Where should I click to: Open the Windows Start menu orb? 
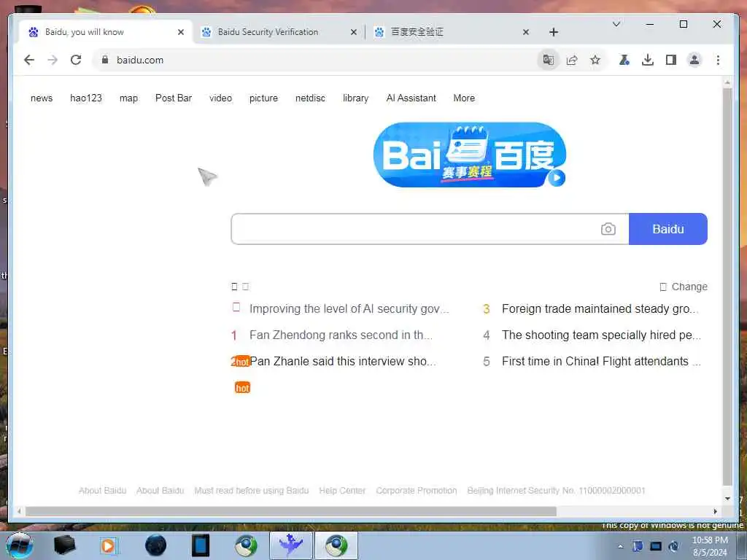(x=19, y=545)
